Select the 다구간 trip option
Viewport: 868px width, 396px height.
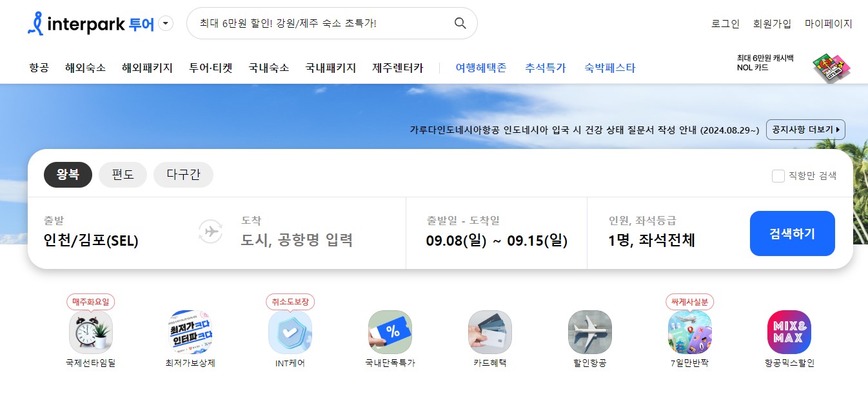click(183, 174)
